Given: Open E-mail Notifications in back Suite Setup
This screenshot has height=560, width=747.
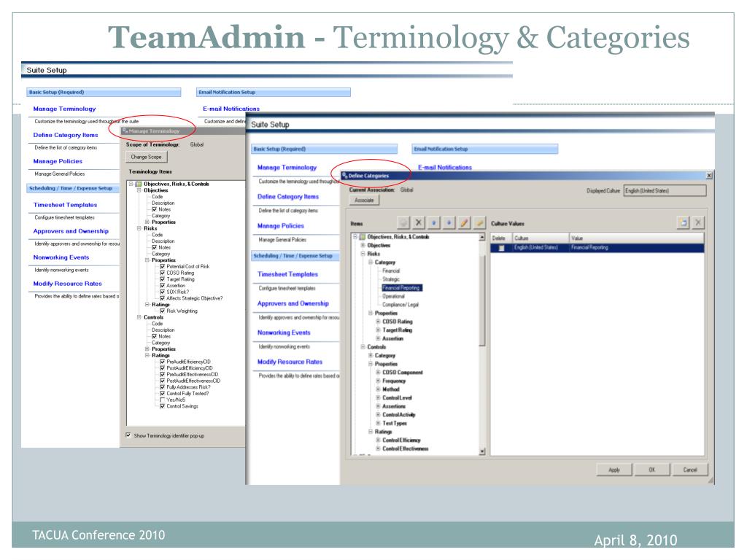Looking at the screenshot, I should tap(231, 109).
